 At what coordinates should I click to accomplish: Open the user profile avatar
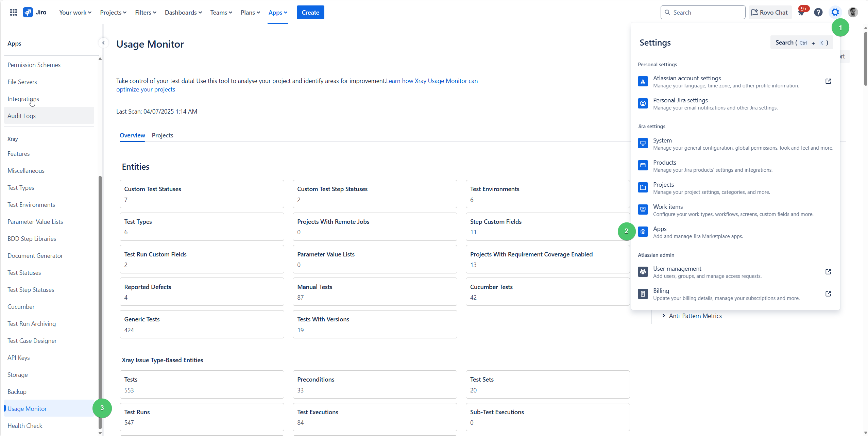click(853, 13)
